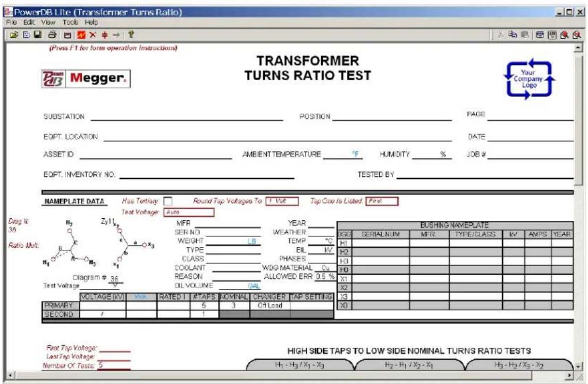Open the Tap One Is Listed dropdown
588x384 pixels.
tap(382, 201)
